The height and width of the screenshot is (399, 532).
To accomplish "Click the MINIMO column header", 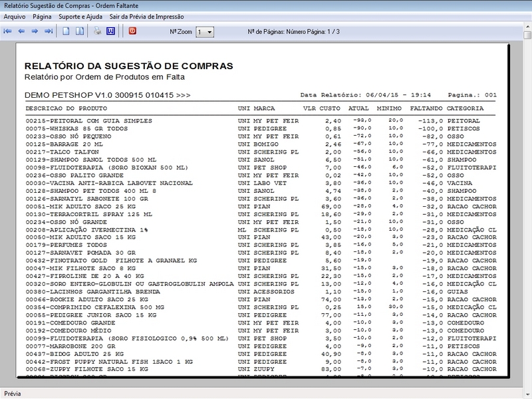I will click(389, 108).
